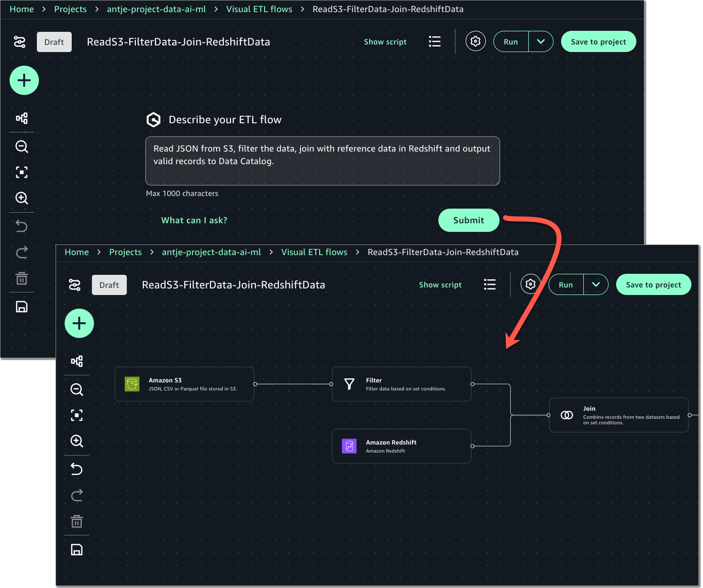703x588 pixels.
Task: Click the Draft status badge in the front window
Action: point(109,285)
